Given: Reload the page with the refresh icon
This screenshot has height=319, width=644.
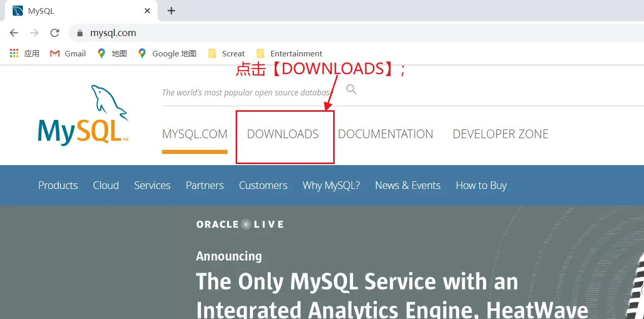Looking at the screenshot, I should pyautogui.click(x=55, y=33).
